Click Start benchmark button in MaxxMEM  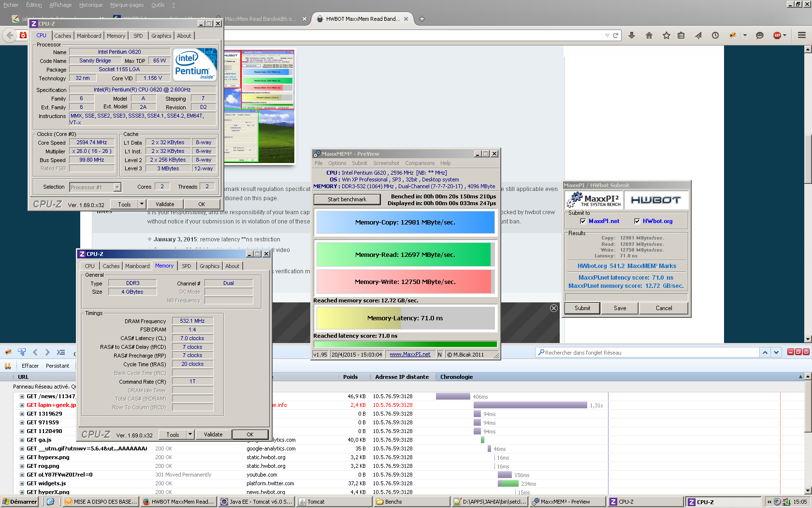click(x=347, y=199)
